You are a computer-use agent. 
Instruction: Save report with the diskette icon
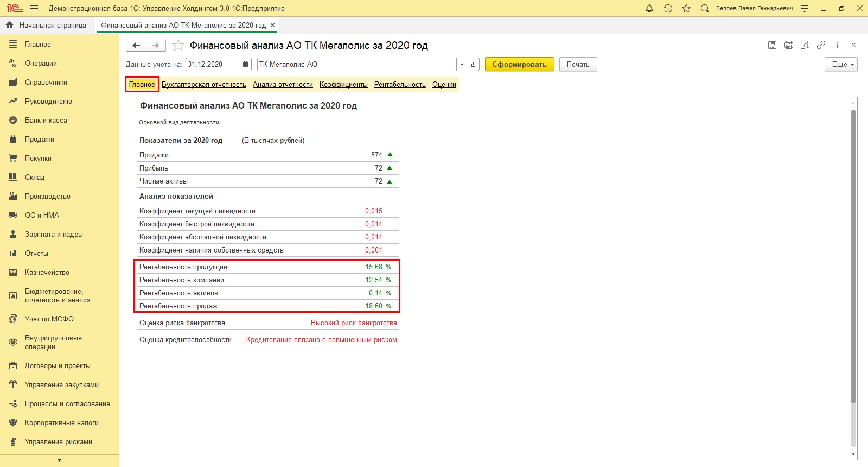(x=772, y=45)
